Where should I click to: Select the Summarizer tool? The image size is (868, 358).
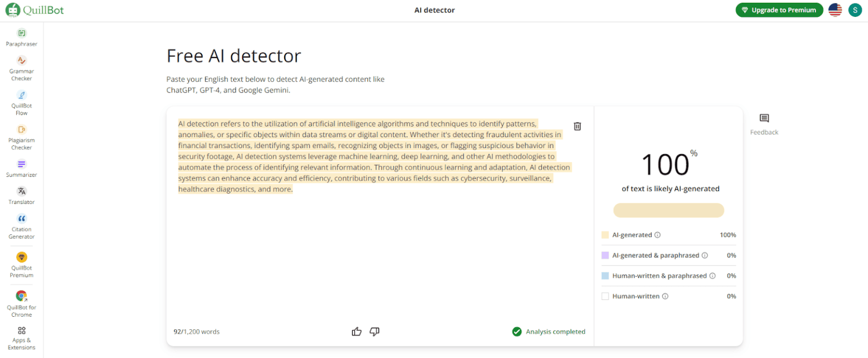pyautogui.click(x=21, y=168)
